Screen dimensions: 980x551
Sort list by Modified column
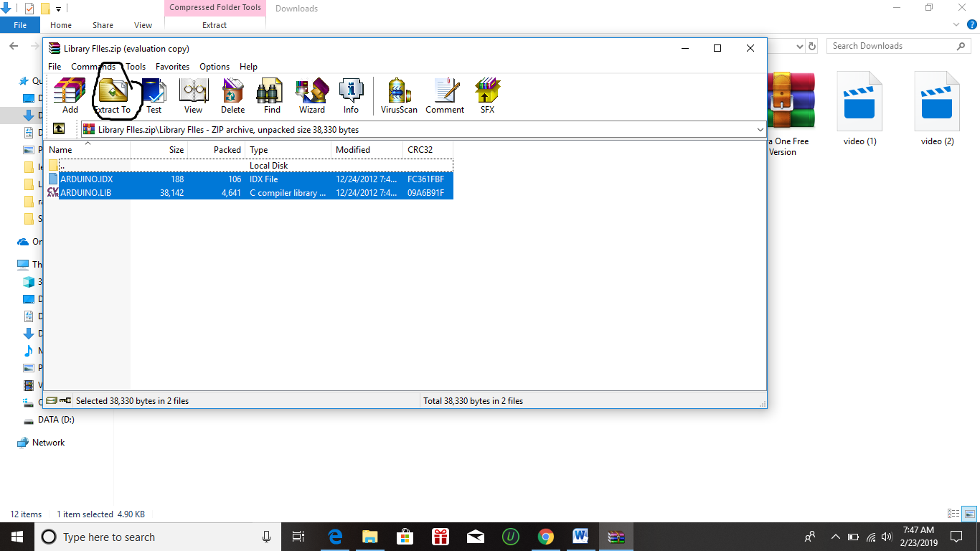pyautogui.click(x=367, y=150)
